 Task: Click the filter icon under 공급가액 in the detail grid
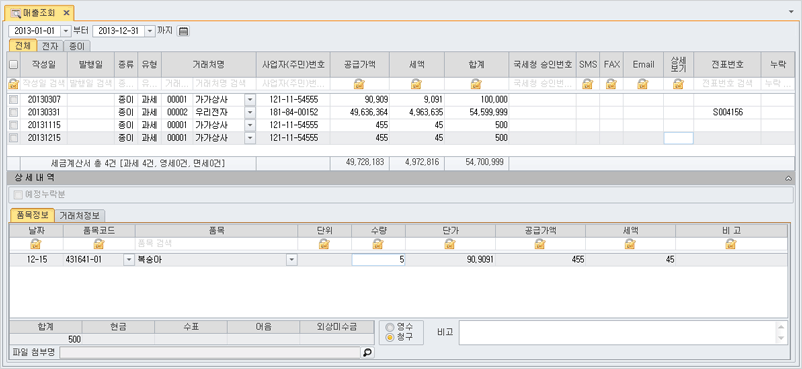(x=540, y=244)
